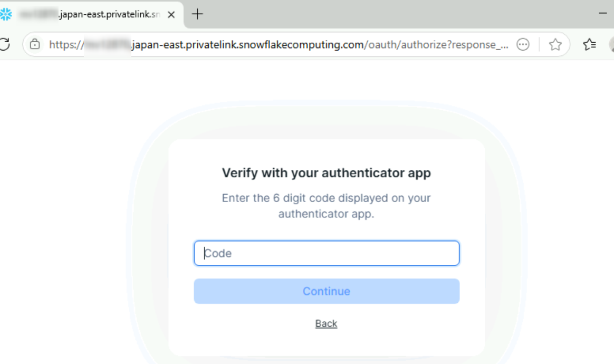Image resolution: width=614 pixels, height=364 pixels.
Task: Reload the page with the refresh icon
Action: coord(4,44)
